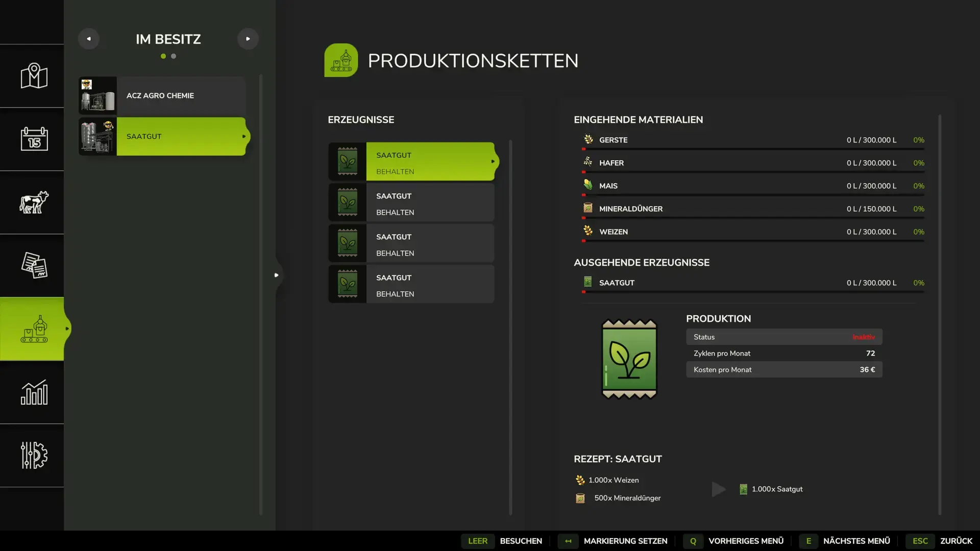
Task: Click the Weizen fill level bar
Action: pos(753,241)
